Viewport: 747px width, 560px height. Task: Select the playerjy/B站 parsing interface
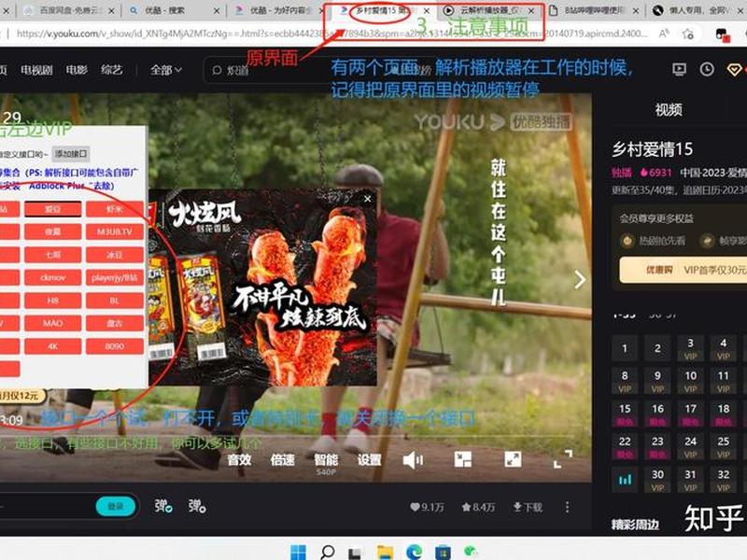click(x=114, y=277)
